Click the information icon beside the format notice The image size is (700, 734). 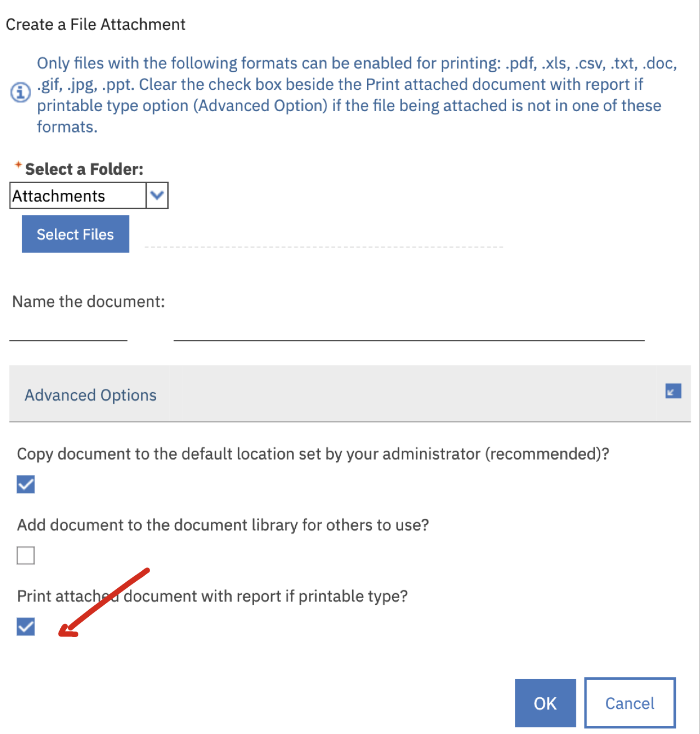point(20,92)
